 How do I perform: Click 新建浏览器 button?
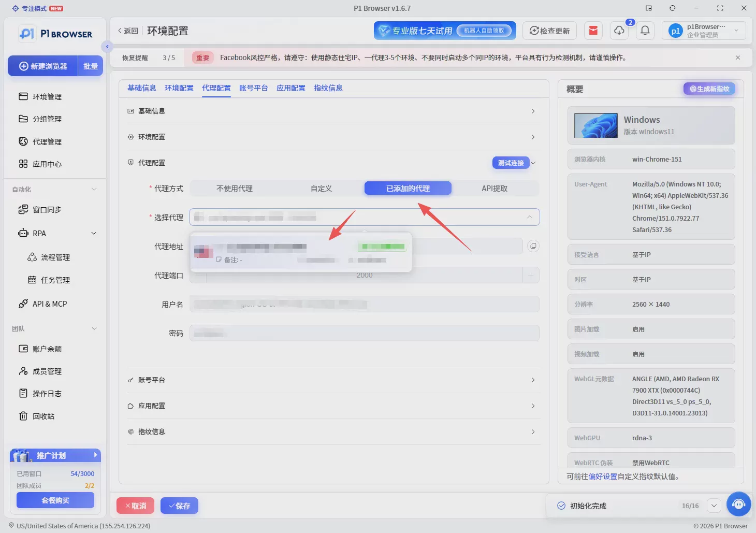coord(43,66)
